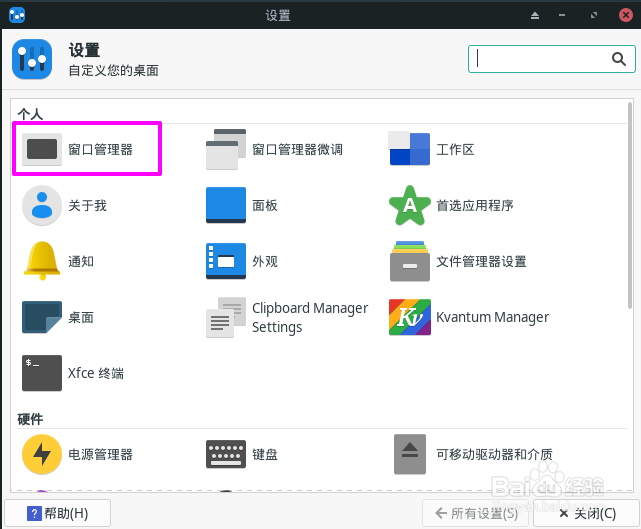The image size is (641, 529).
Task: Select the Clipboard Manager Settings label text
Action: 310,317
